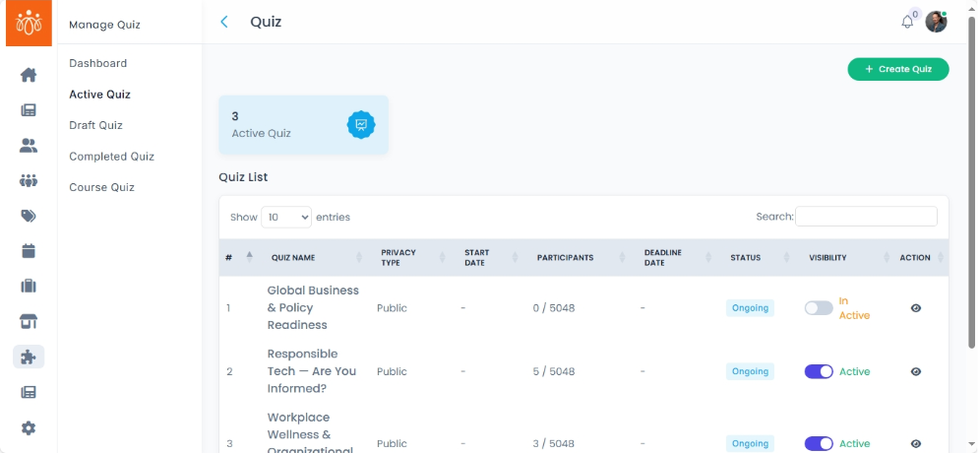The height and width of the screenshot is (453, 980).
Task: Click the back arrow beside Quiz title
Action: coord(224,22)
